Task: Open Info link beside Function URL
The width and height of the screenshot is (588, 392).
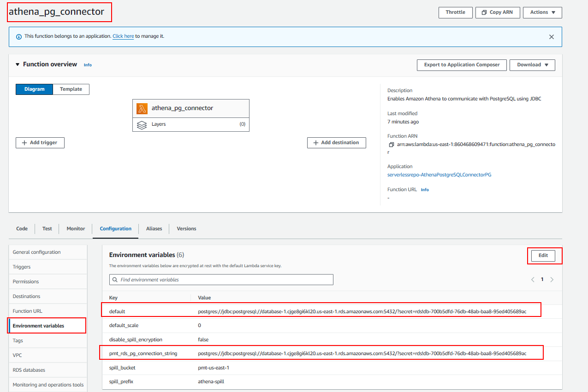Action: click(425, 190)
